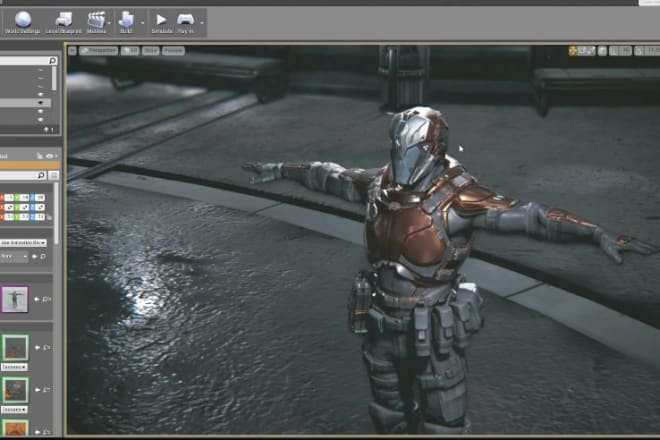Open the viewport Show menu
The width and height of the screenshot is (660, 440).
150,51
